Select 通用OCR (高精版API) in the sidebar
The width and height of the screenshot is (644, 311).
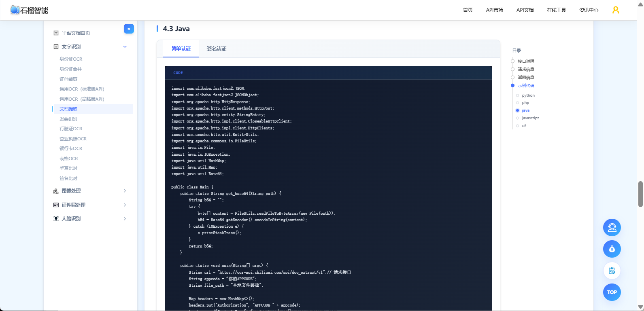coord(82,99)
